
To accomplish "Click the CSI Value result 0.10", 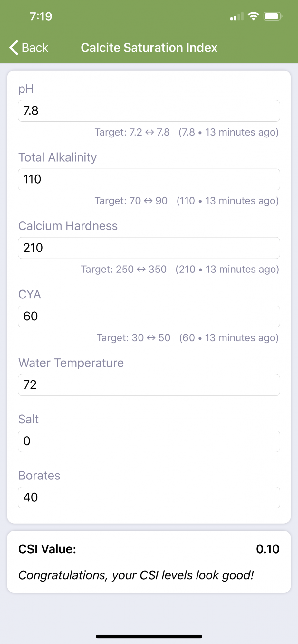I will click(268, 549).
